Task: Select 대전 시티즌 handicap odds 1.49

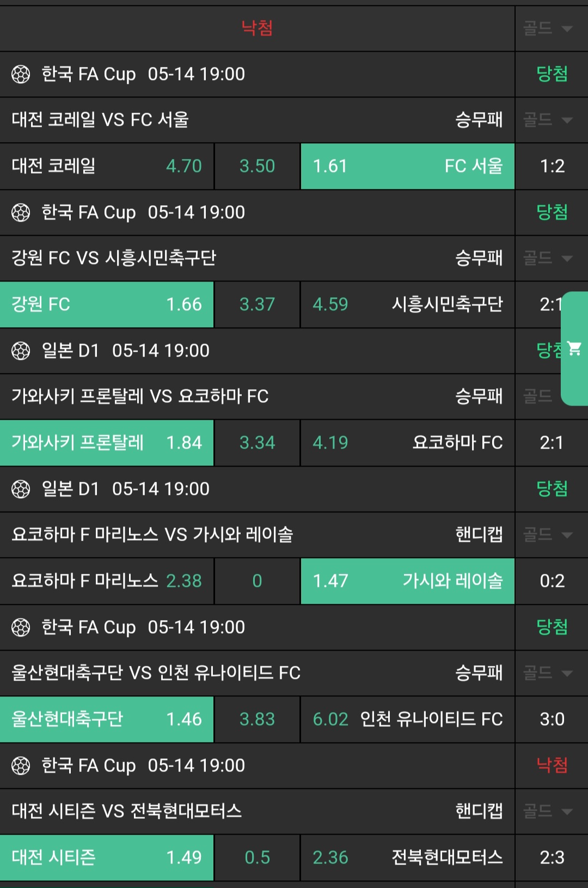Action: click(107, 858)
